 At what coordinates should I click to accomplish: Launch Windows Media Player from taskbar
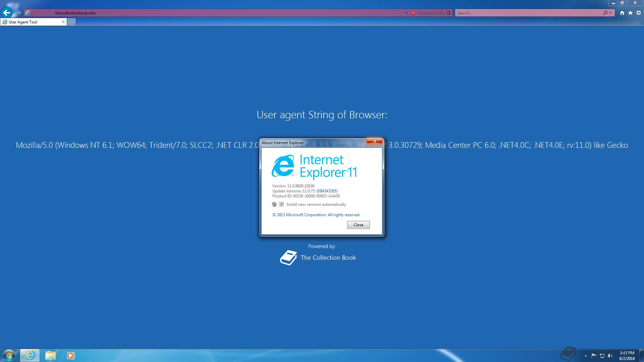click(x=70, y=355)
